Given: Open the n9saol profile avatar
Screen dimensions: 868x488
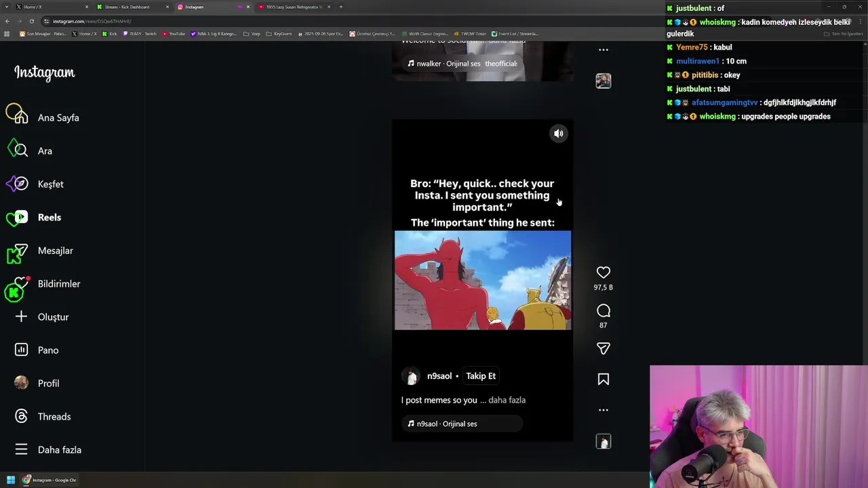Looking at the screenshot, I should pos(411,376).
